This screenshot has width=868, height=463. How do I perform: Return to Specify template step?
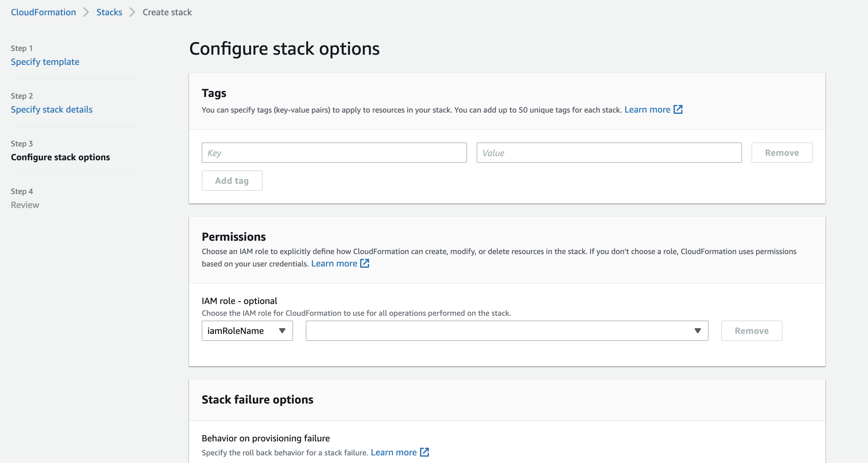tap(45, 62)
